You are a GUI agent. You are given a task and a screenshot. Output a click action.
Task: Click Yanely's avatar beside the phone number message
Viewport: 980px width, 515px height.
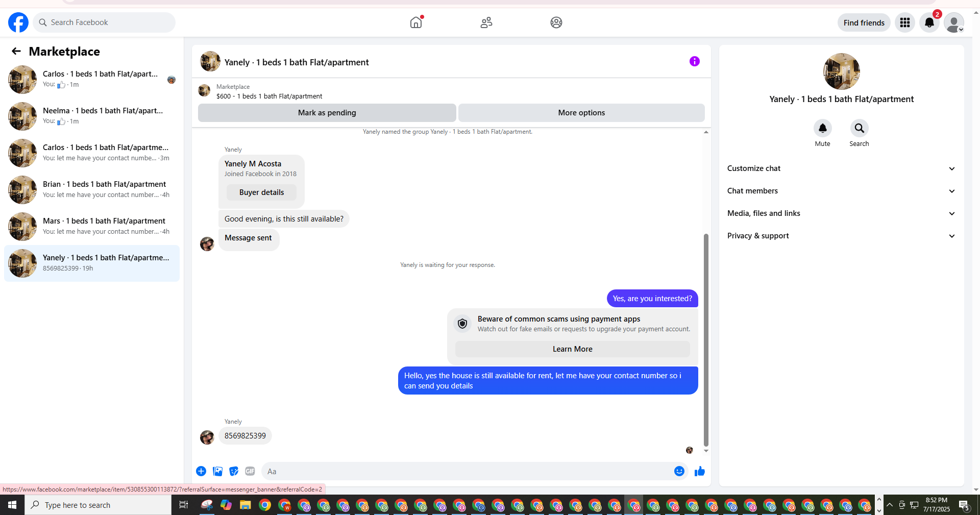click(207, 437)
